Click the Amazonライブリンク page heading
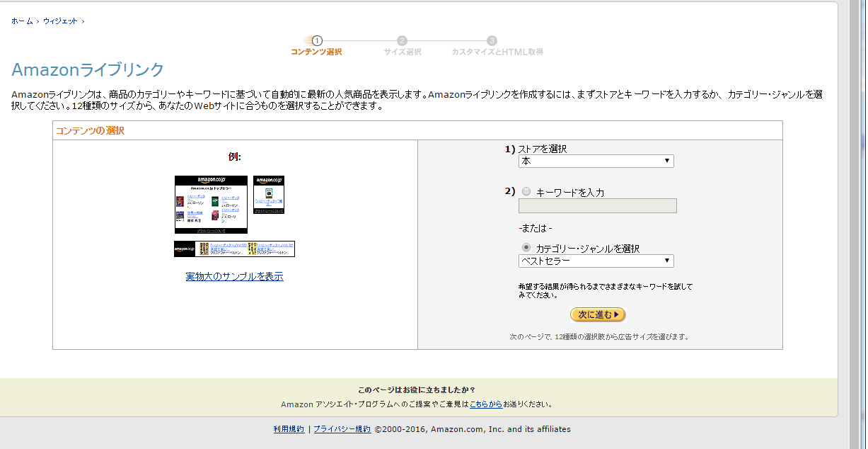 click(x=88, y=69)
